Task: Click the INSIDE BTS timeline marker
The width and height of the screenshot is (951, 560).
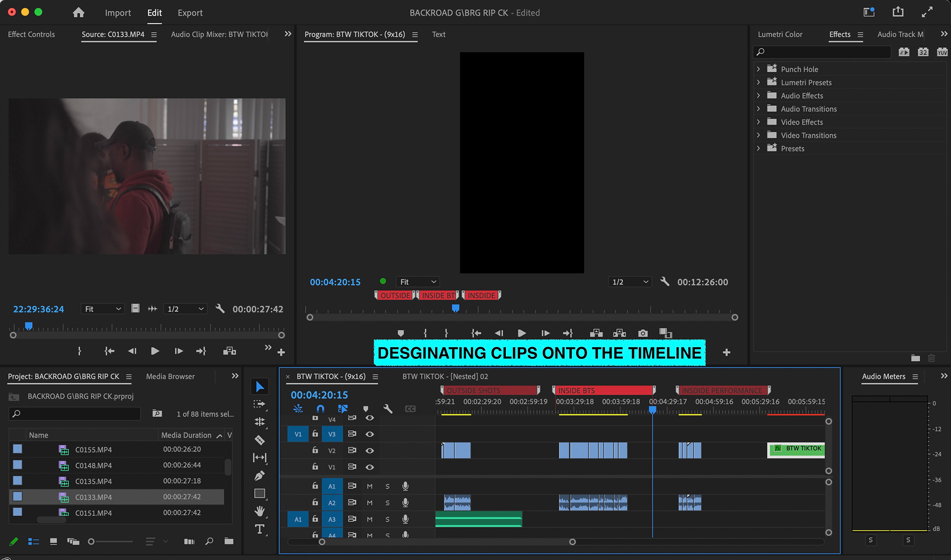Action: (602, 390)
